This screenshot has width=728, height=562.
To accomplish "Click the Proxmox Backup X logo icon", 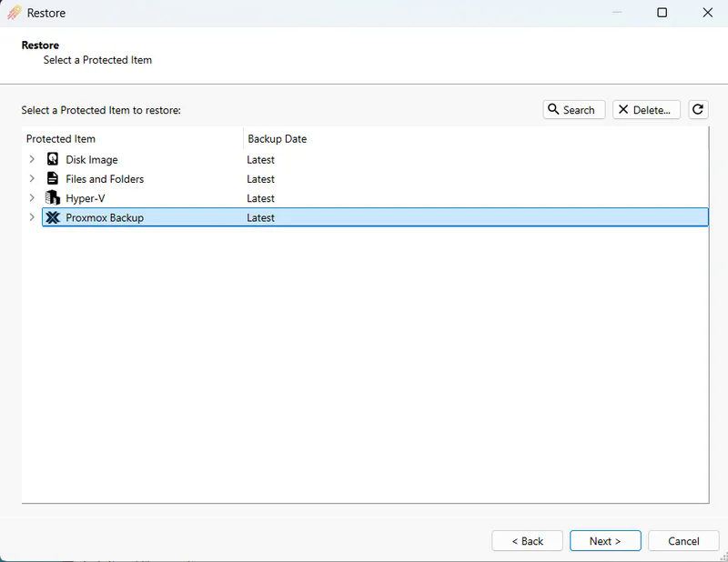I will (53, 217).
